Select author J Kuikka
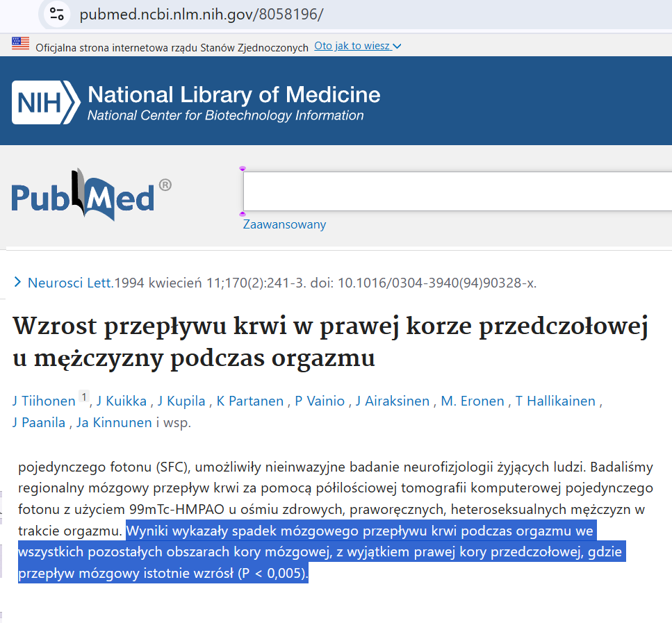The height and width of the screenshot is (623, 672). (121, 401)
